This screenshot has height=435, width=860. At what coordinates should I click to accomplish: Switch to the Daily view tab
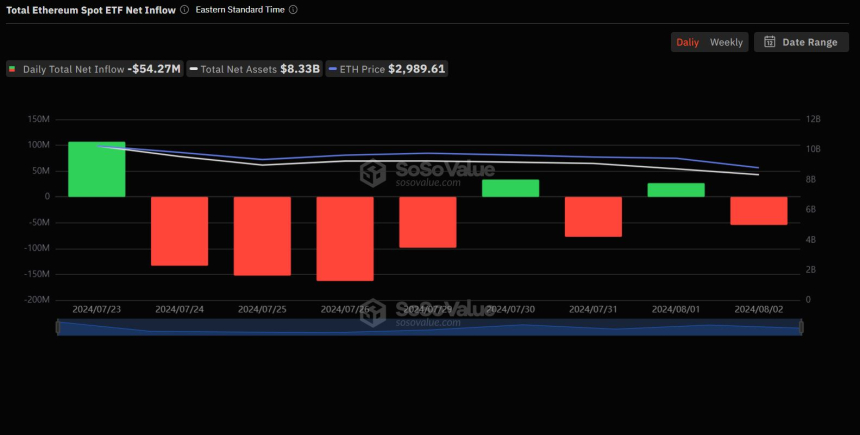pyautogui.click(x=687, y=42)
